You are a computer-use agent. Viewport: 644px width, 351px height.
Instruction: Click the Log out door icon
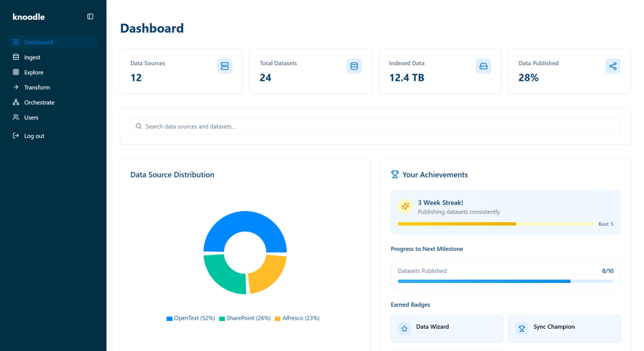point(16,136)
